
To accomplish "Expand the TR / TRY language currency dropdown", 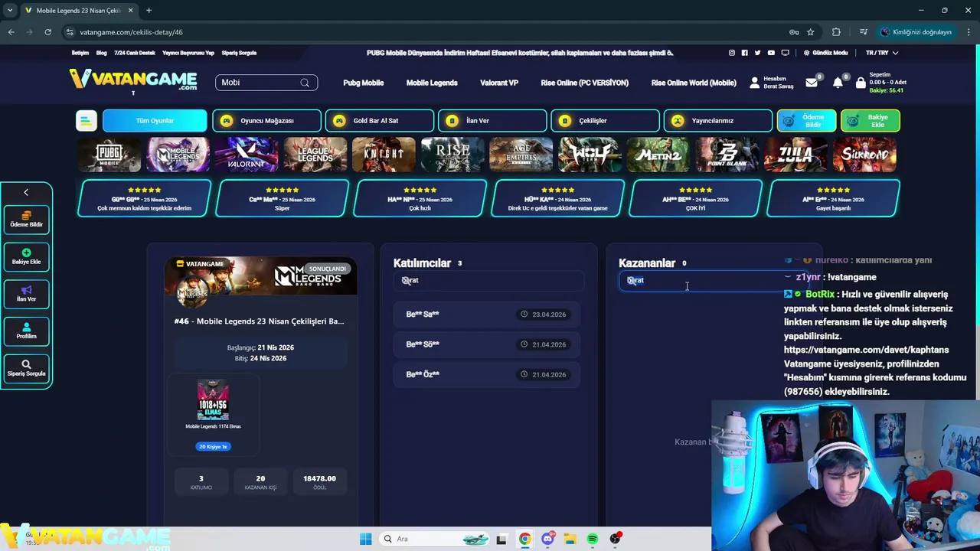I will click(x=881, y=53).
